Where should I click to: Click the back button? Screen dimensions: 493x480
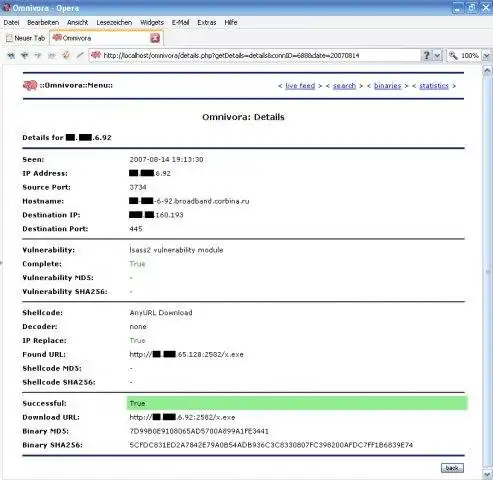452,468
